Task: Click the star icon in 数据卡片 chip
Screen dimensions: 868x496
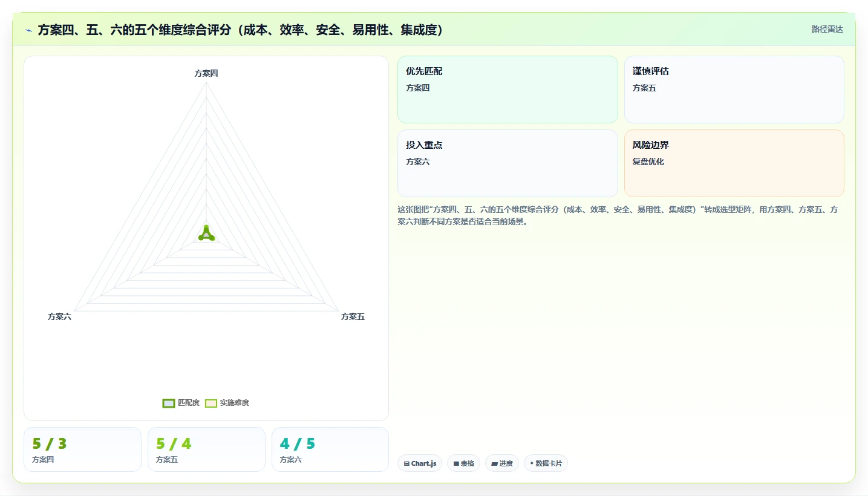Action: (x=532, y=463)
